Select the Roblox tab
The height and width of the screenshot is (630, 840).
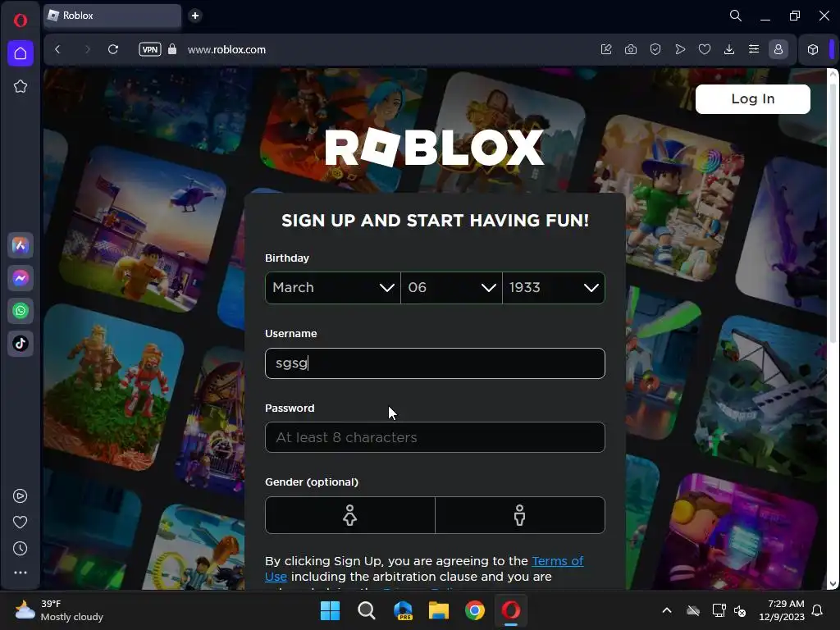[112, 16]
